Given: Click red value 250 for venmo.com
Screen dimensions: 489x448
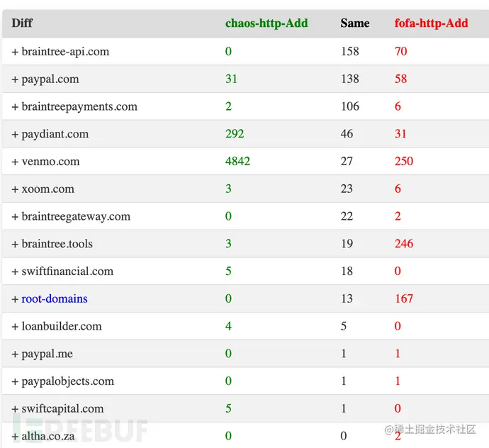Looking at the screenshot, I should click(x=404, y=162).
